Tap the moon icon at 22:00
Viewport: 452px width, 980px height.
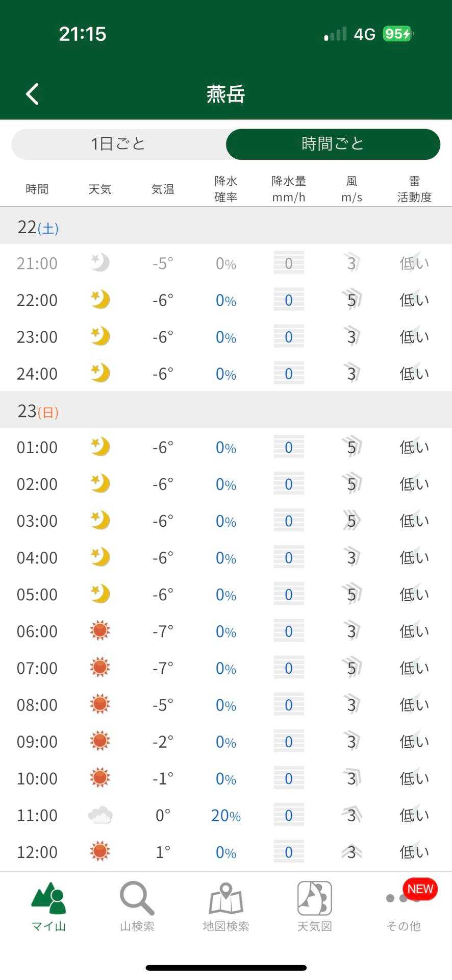pyautogui.click(x=100, y=300)
